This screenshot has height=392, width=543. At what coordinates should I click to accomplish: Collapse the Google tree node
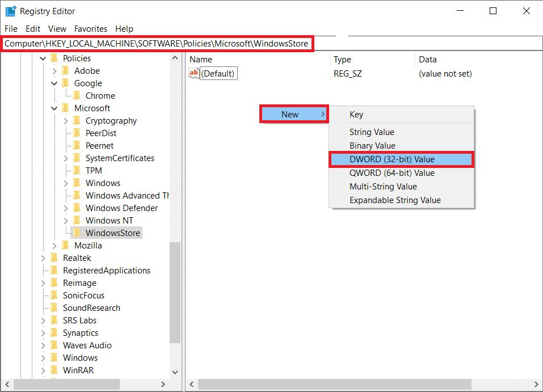pos(54,83)
